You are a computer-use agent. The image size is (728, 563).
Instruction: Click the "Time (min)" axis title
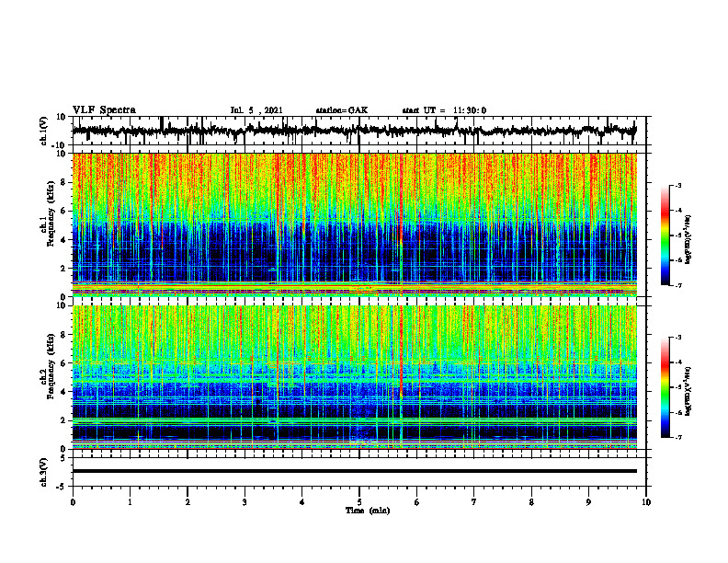point(368,511)
